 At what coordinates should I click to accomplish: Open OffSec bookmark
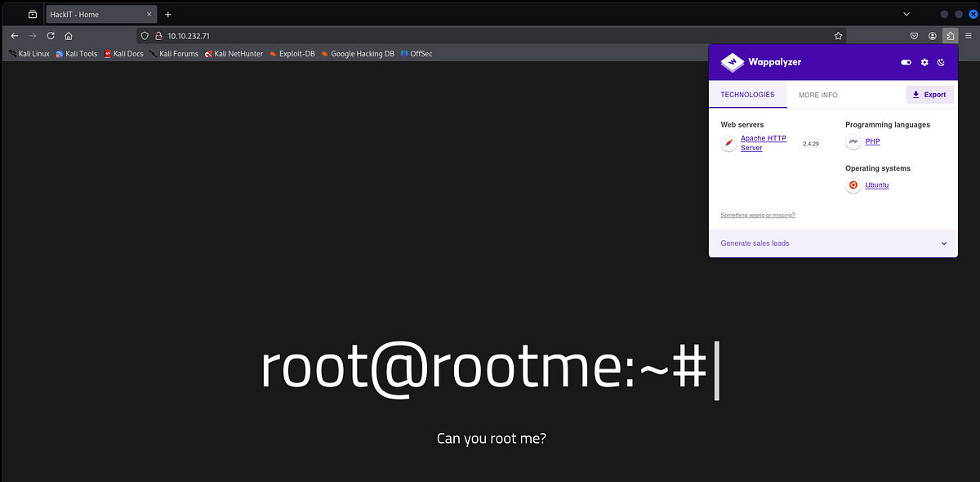pos(416,54)
